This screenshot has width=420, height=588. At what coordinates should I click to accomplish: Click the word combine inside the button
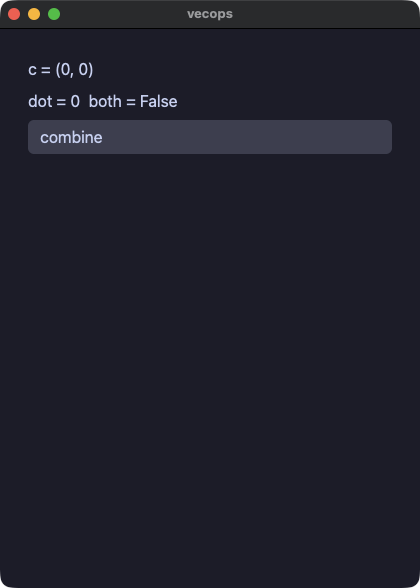click(71, 138)
